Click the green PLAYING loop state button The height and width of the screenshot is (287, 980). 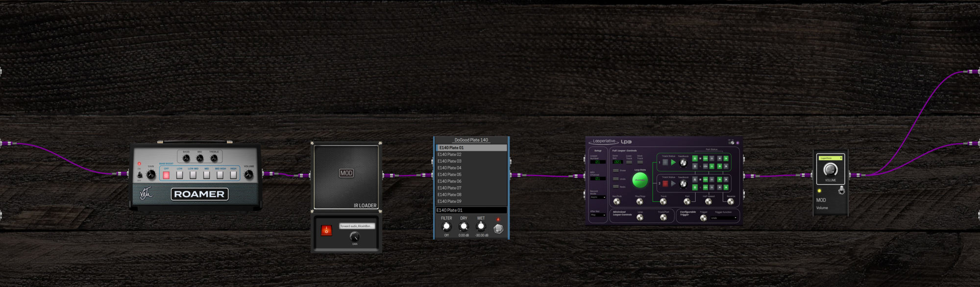[x=640, y=180]
